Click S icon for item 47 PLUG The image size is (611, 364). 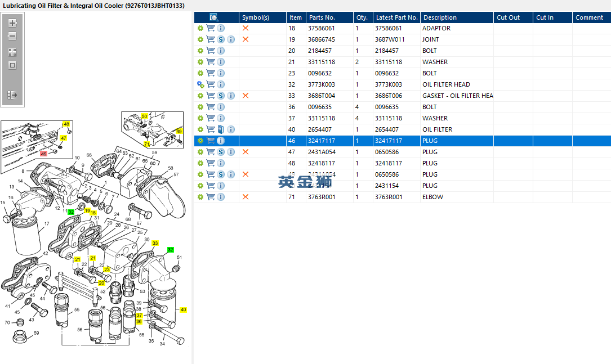point(221,152)
